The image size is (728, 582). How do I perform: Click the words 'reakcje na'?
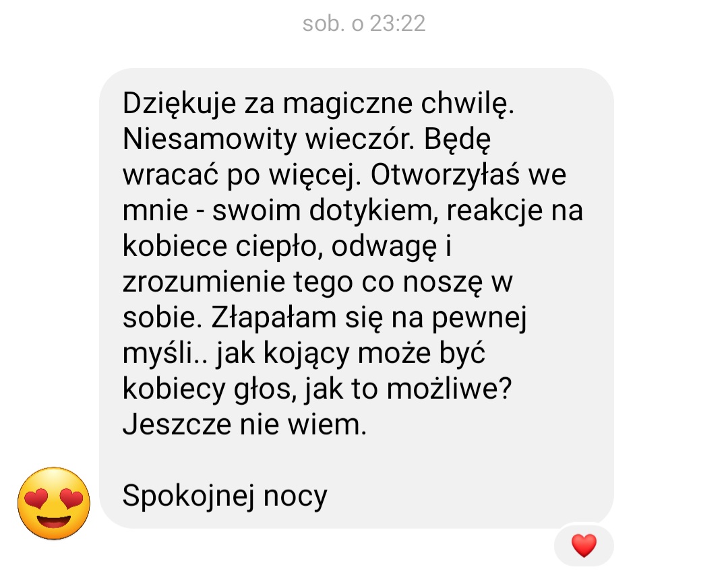point(514,211)
